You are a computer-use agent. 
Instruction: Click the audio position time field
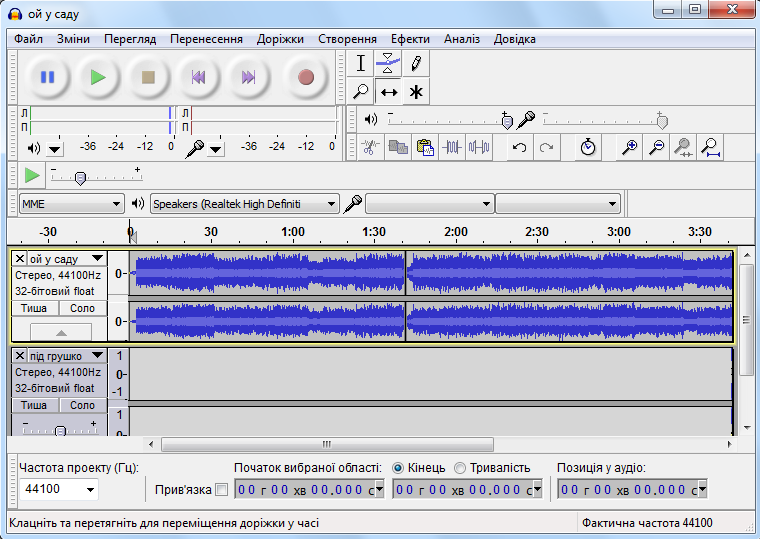coord(632,490)
